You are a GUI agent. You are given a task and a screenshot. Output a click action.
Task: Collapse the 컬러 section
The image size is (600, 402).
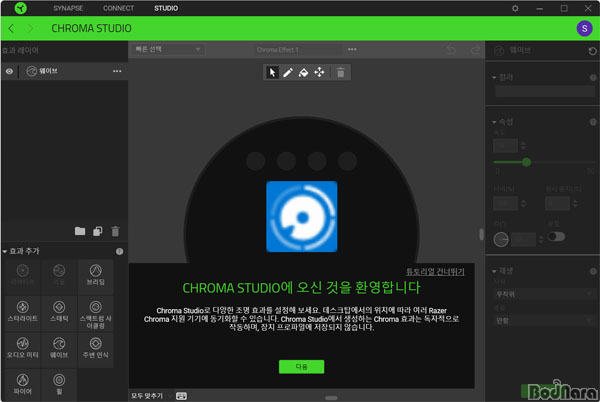494,77
